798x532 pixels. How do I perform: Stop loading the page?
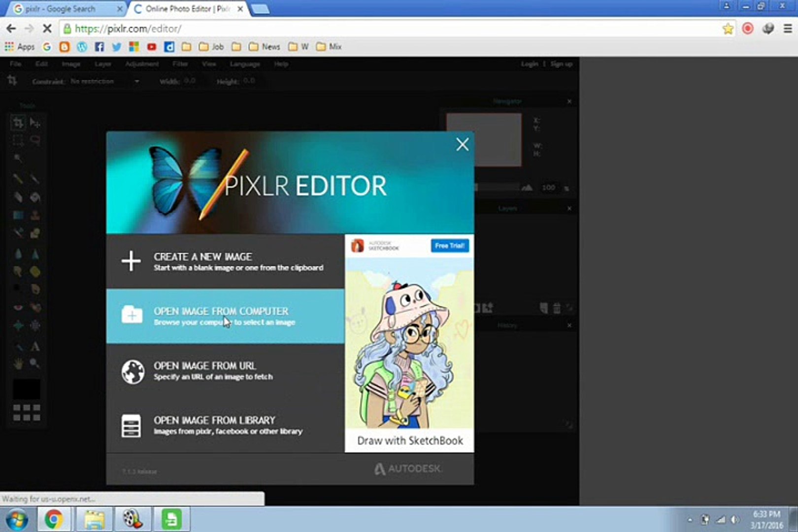[x=47, y=29]
